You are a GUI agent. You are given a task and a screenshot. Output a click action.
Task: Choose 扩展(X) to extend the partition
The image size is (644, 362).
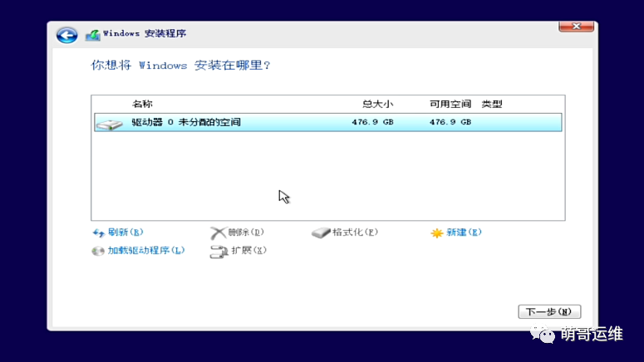point(248,251)
